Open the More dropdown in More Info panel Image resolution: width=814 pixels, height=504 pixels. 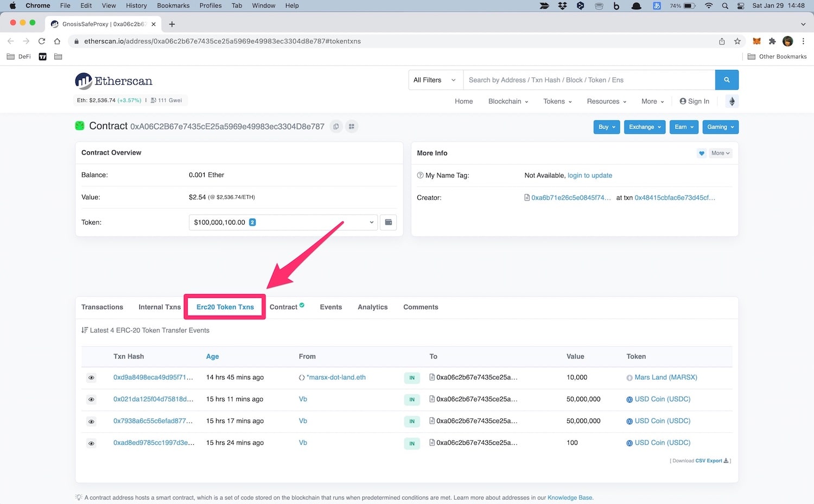click(x=721, y=153)
